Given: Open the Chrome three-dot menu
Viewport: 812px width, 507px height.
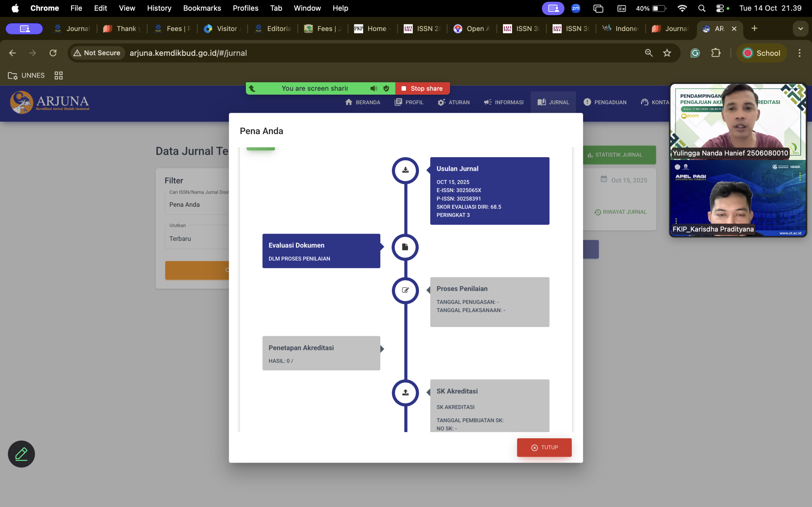Looking at the screenshot, I should (x=800, y=53).
